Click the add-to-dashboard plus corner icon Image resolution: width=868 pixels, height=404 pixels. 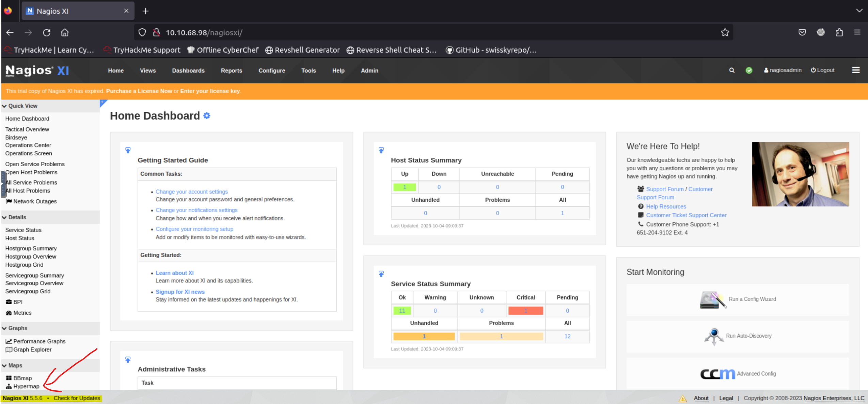103,103
